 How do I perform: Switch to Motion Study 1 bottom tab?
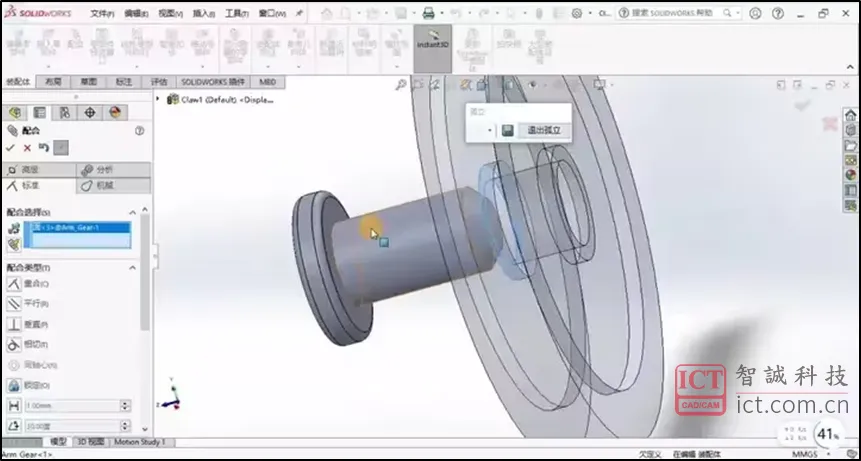139,442
